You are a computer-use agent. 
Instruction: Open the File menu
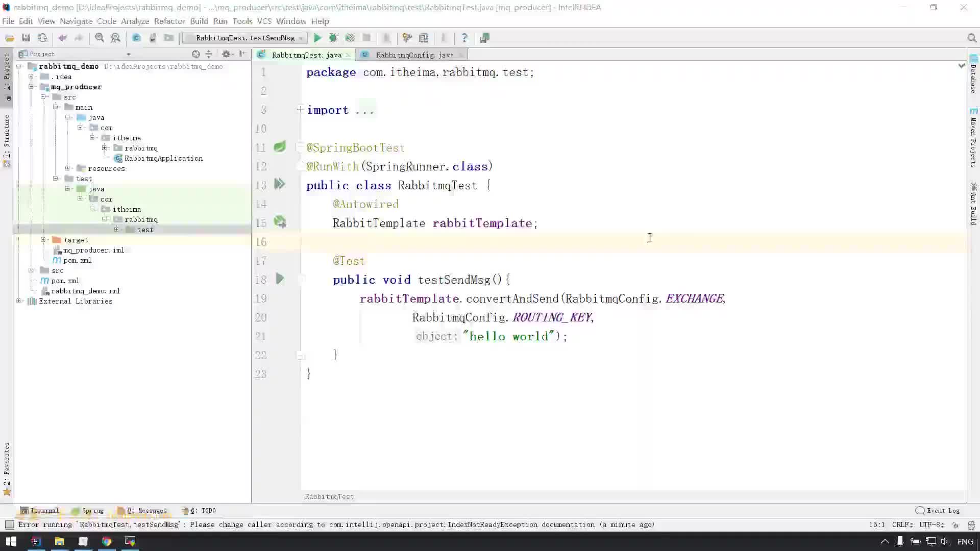[x=8, y=21]
